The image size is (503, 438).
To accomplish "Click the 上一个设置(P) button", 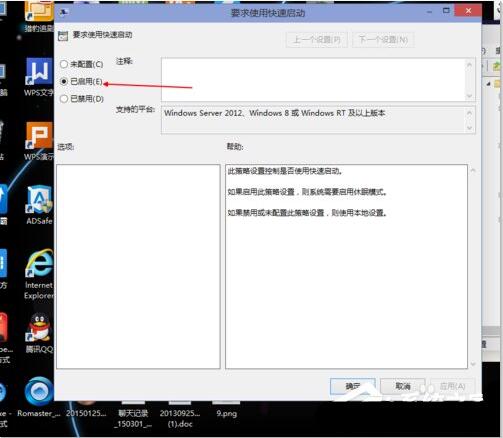I will coord(317,40).
